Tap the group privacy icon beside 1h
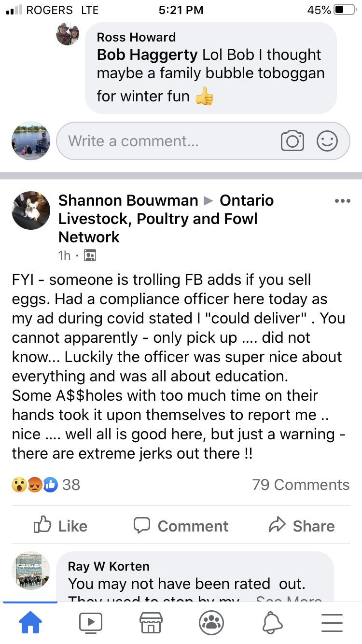Image resolution: width=362 pixels, height=644 pixels. (90, 255)
